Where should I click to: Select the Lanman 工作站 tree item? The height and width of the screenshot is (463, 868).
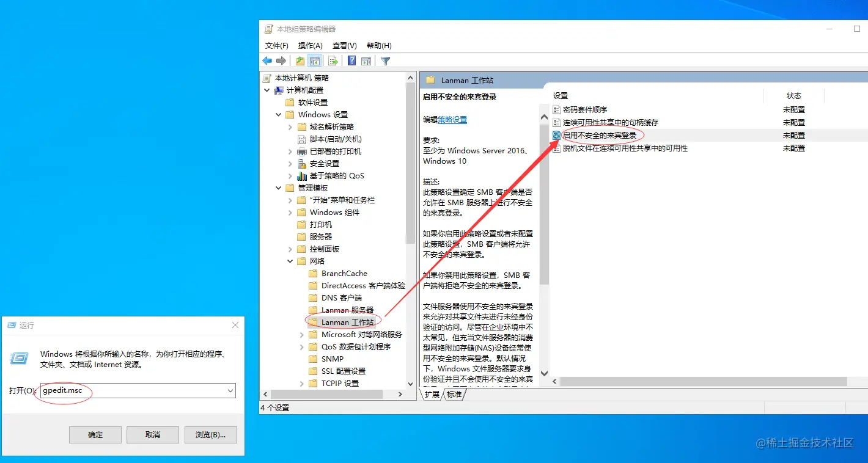(x=347, y=323)
